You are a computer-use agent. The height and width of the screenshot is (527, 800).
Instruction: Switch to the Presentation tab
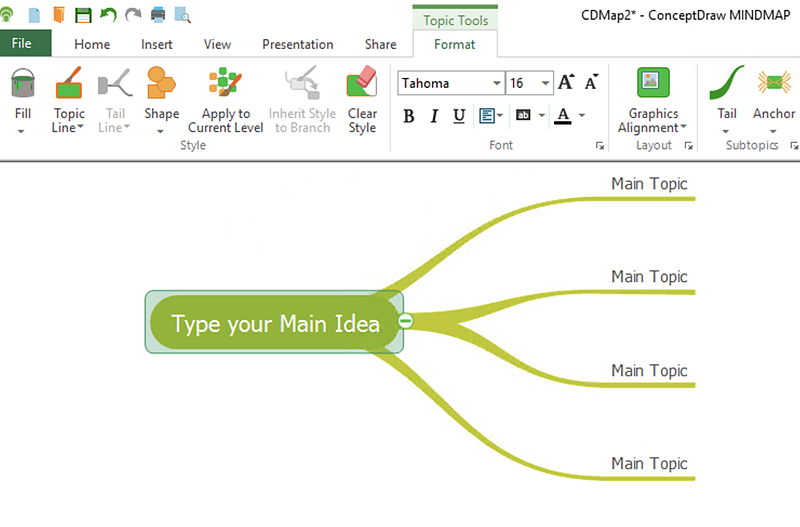click(298, 44)
